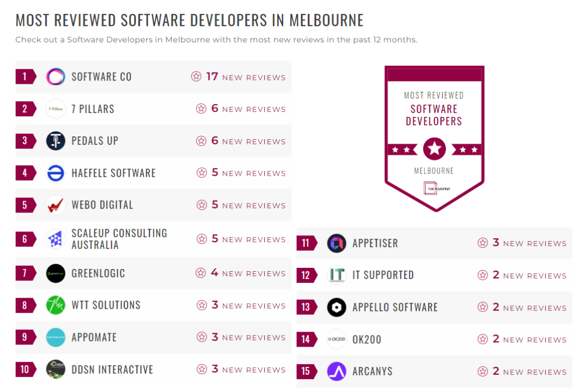Click the Appetiser logo icon
Viewport: 582px width, 392px height.
336,243
